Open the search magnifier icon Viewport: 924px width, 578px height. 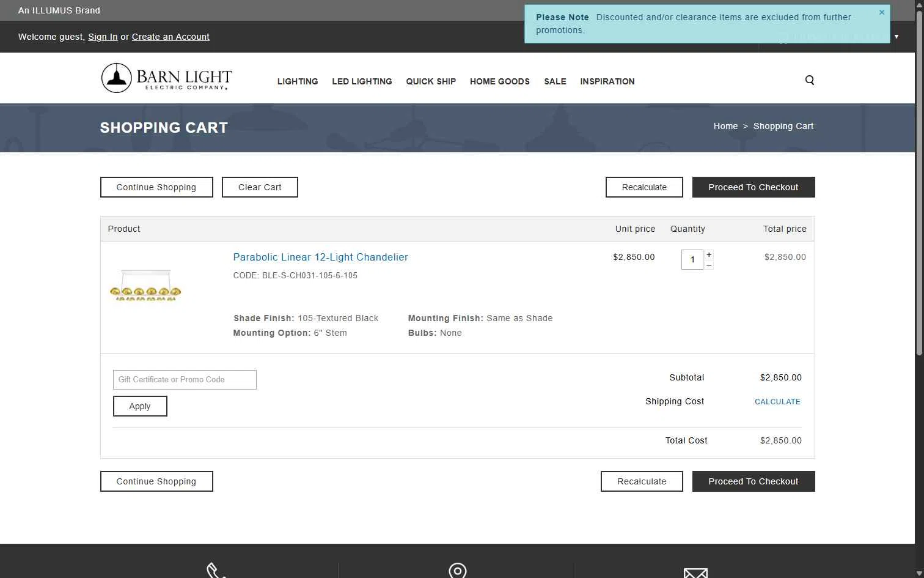coord(810,80)
